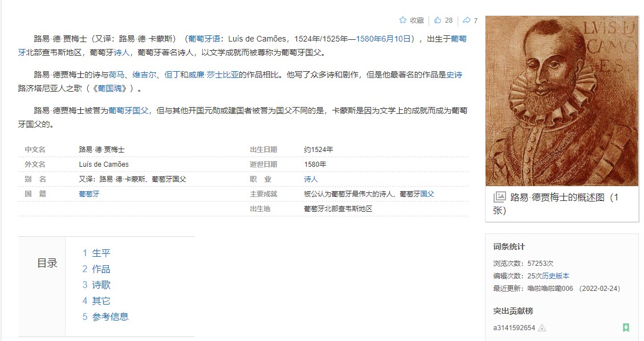Open the 1580年6月10日 date link

[x=383, y=39]
